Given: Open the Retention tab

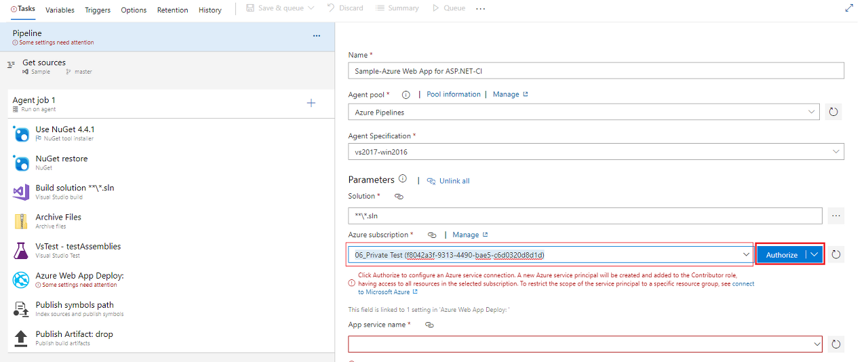Looking at the screenshot, I should 172,9.
